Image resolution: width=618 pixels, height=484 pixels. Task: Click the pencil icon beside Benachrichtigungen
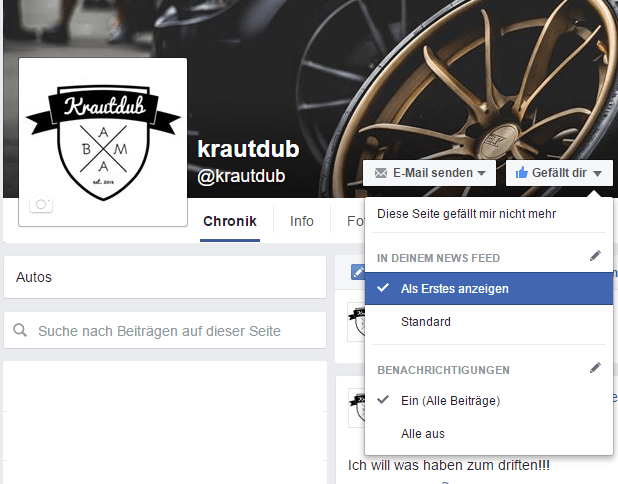595,368
